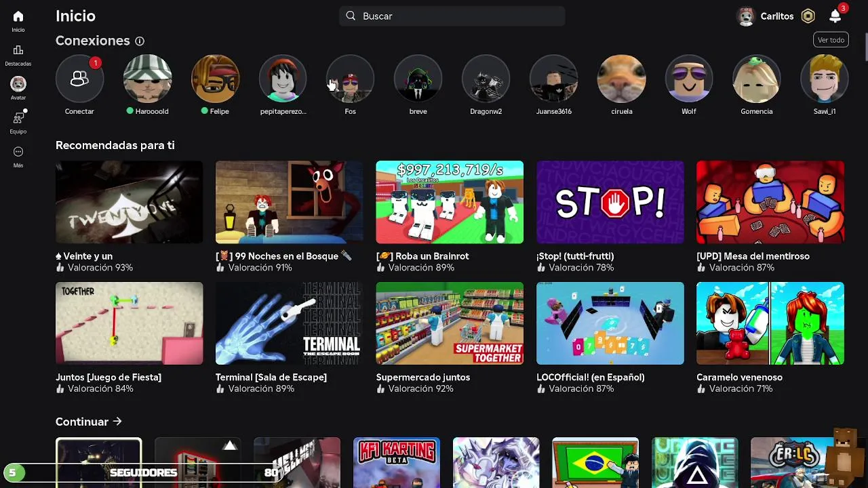Open Roba un Brainrot game thumbnail

450,202
